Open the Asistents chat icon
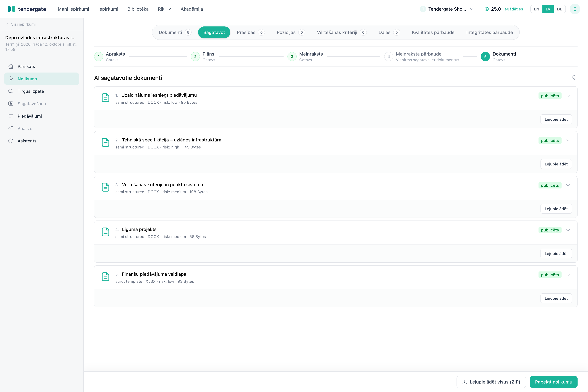This screenshot has width=588, height=392. click(x=11, y=141)
